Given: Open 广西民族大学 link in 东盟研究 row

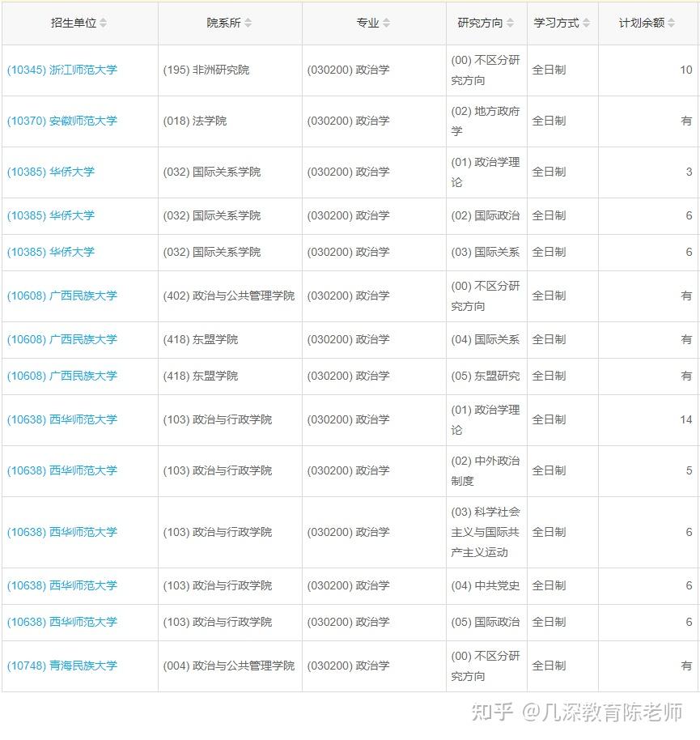Looking at the screenshot, I should (62, 376).
